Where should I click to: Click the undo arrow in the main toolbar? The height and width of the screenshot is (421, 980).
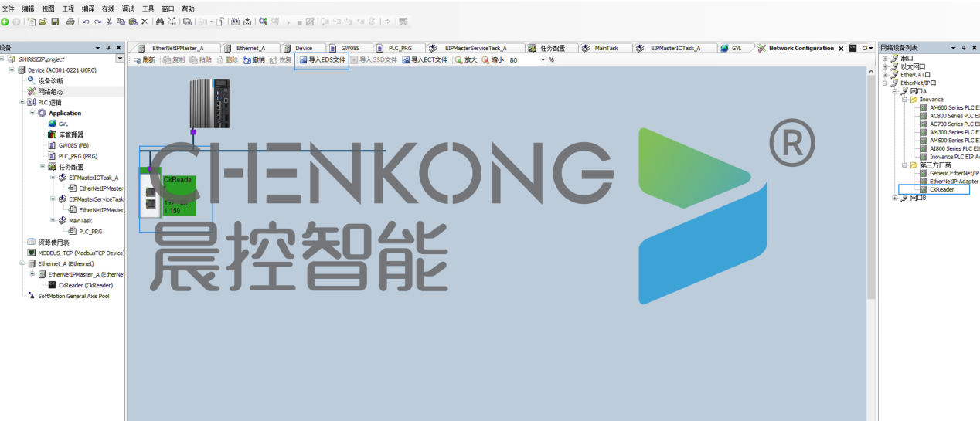click(86, 22)
